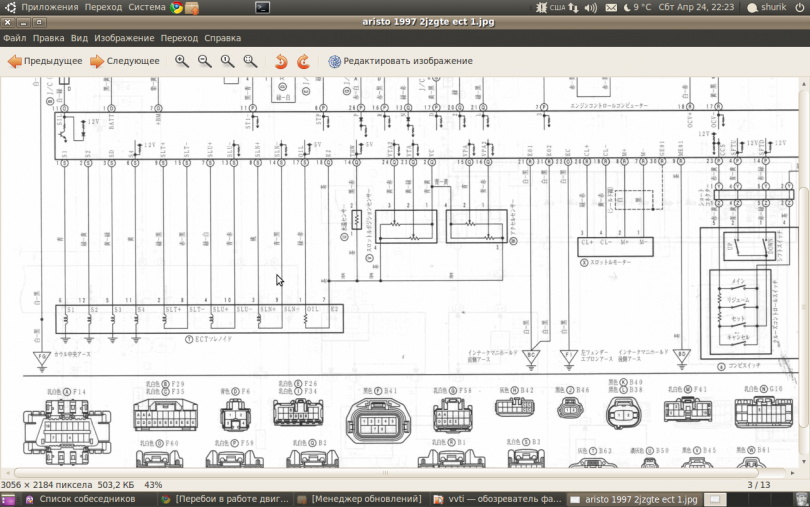
Task: Open the volume control in system tray
Action: pyautogui.click(x=590, y=7)
